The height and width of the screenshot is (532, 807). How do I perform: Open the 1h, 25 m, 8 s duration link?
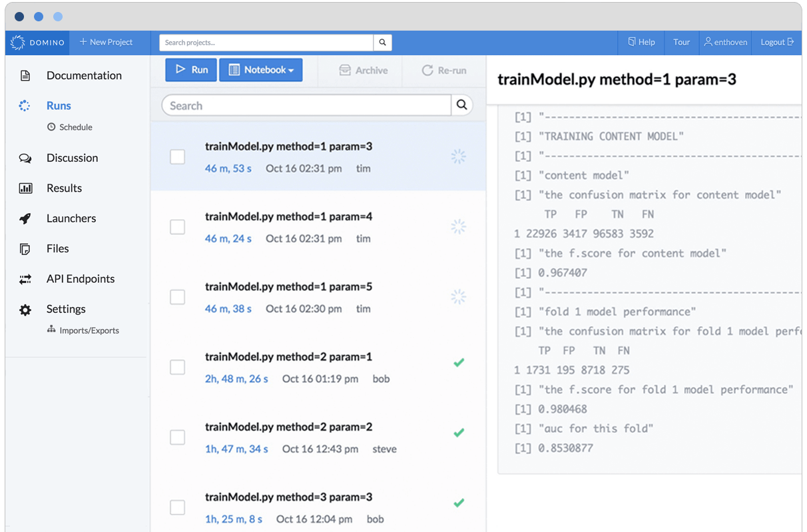click(234, 519)
